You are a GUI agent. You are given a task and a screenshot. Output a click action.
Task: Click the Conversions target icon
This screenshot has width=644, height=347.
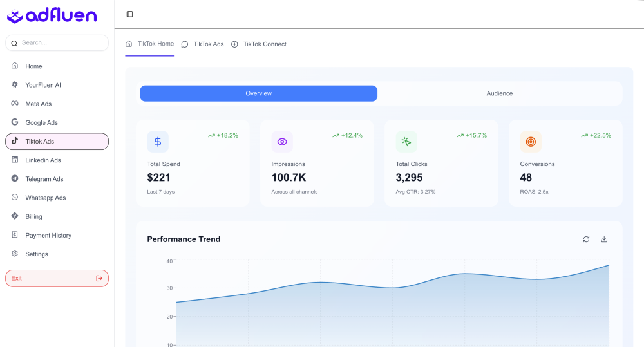(531, 142)
